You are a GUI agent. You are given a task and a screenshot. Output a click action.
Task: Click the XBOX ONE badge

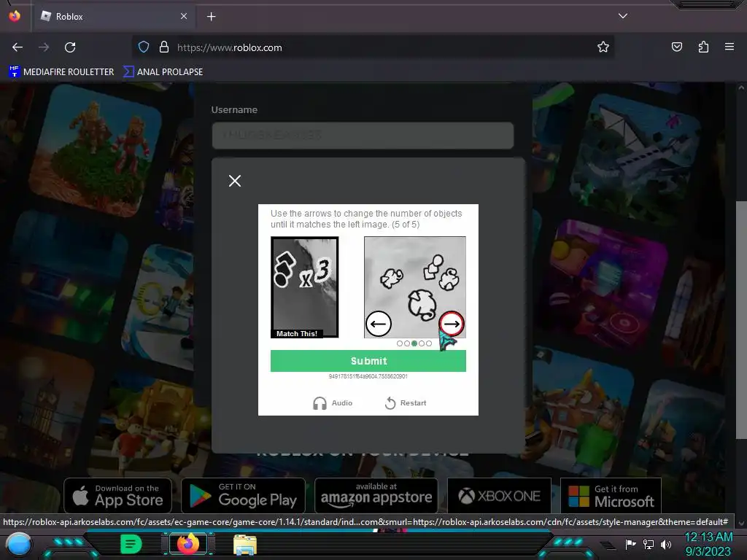499,496
